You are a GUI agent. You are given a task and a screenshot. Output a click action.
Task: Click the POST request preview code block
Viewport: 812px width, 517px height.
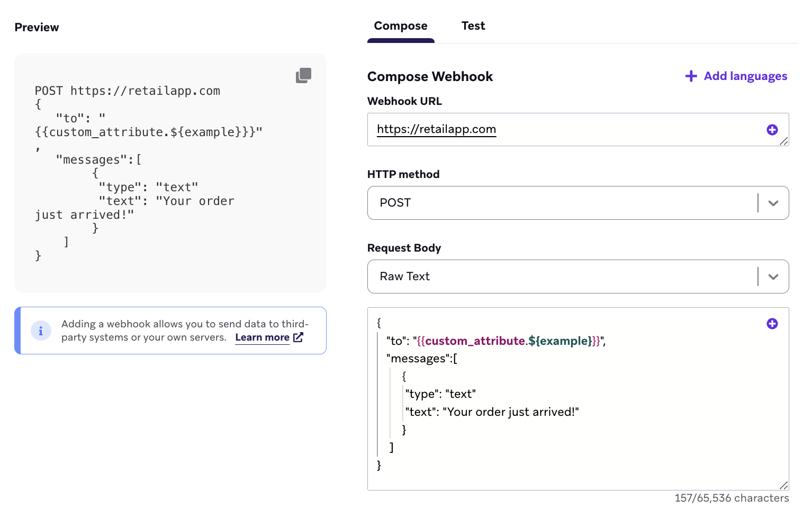tap(159, 175)
